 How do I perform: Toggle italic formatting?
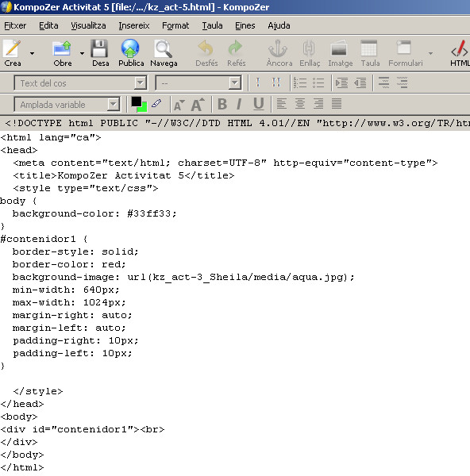(x=240, y=104)
